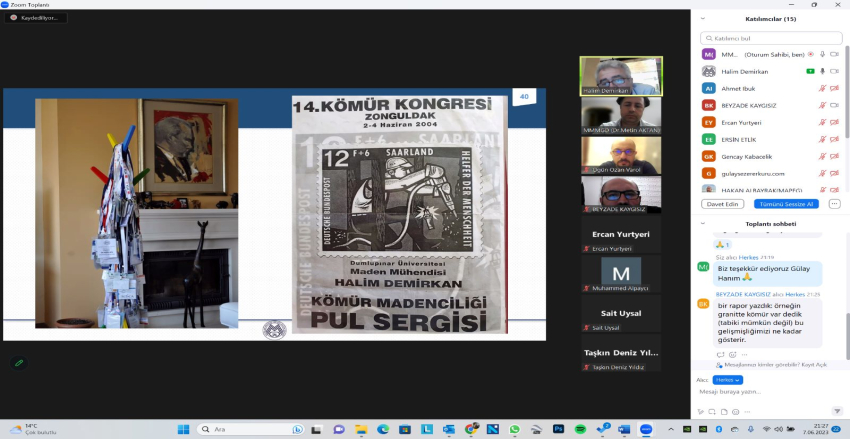The image size is (850, 439).
Task: Select MMMGD (Dr.Metin AKTAN) video thumbnail
Action: [621, 115]
